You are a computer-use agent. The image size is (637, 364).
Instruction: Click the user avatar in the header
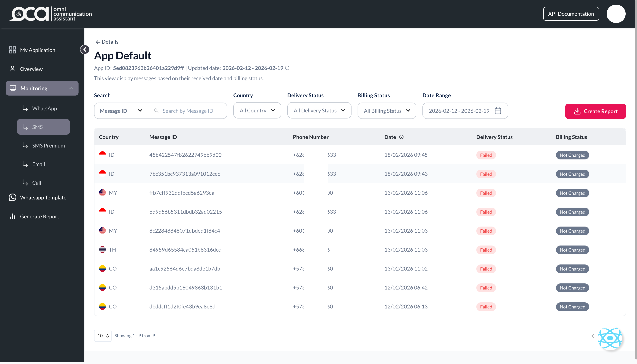[616, 14]
